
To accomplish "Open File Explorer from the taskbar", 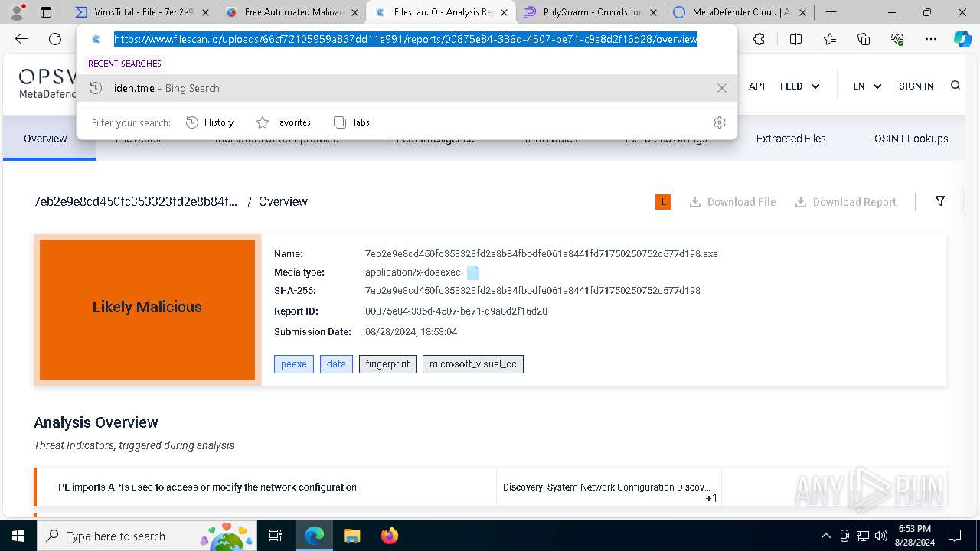I will pos(351,536).
